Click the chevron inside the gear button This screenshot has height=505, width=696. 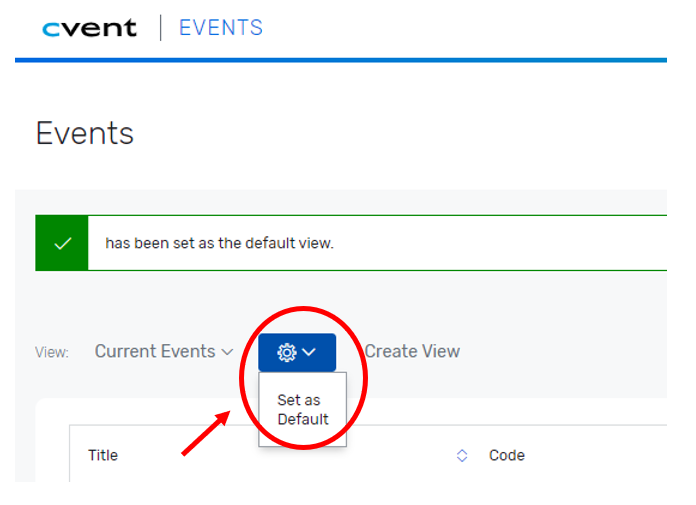(x=309, y=352)
